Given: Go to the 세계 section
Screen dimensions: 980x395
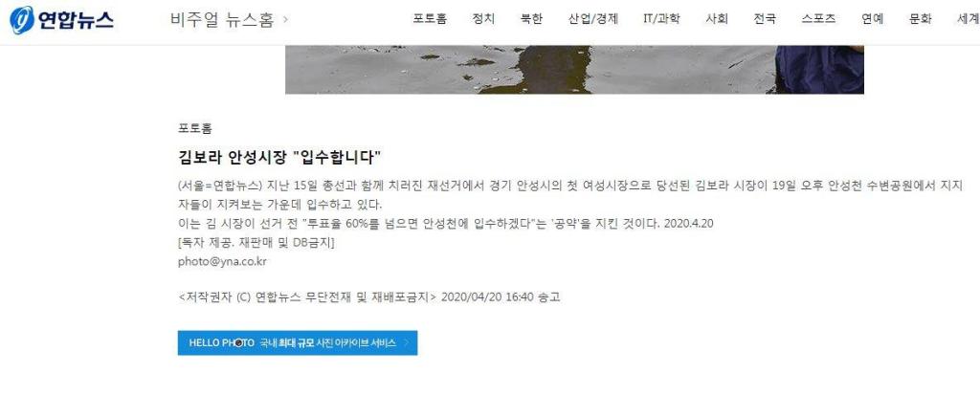Looking at the screenshot, I should pos(968,19).
